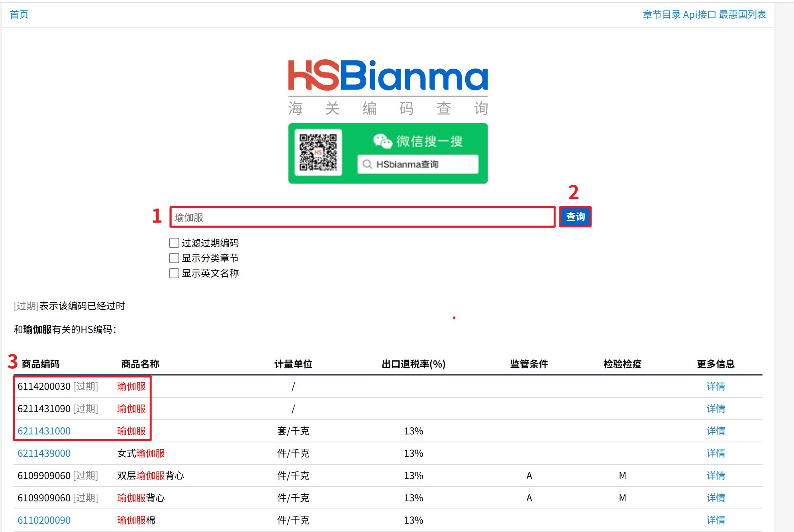Viewport: 794px width, 532px height.
Task: Click the magnifier icon in WeChat banner
Action: pyautogui.click(x=367, y=164)
